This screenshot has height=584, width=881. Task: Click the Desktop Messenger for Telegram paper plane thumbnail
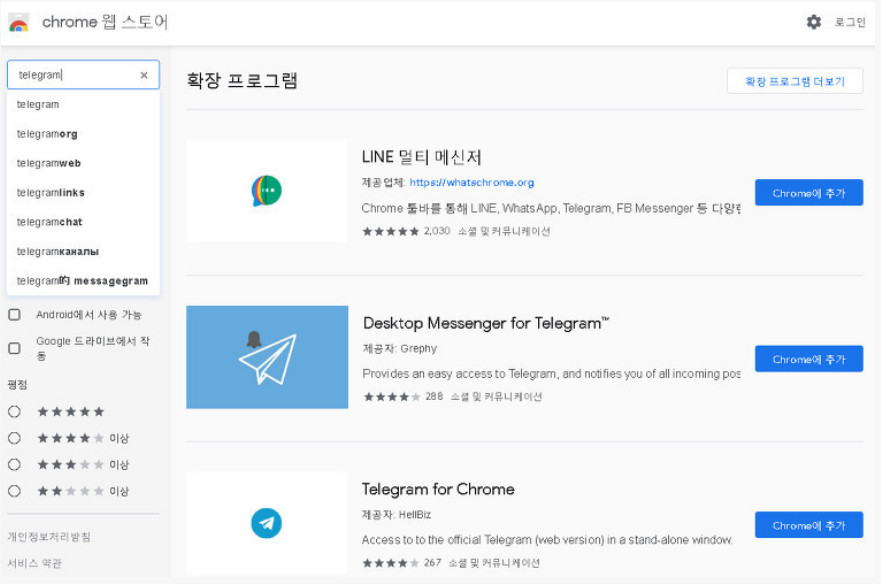[x=267, y=357]
